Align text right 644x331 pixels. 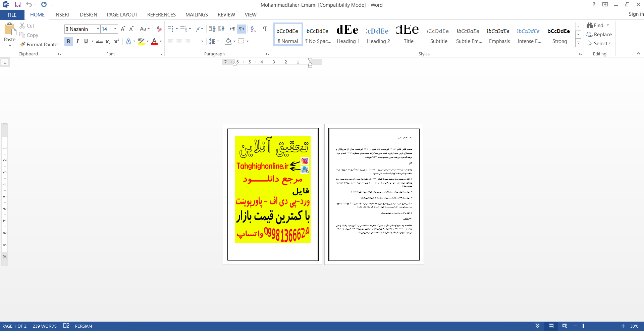(188, 41)
